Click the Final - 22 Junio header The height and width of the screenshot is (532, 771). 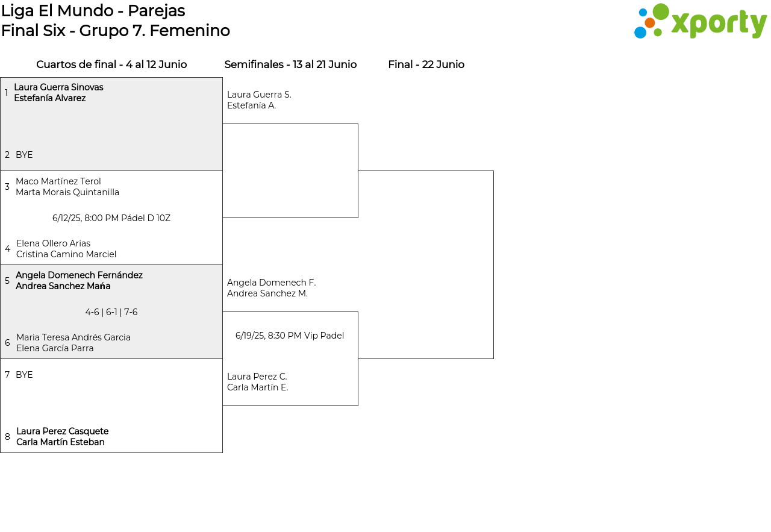(x=426, y=64)
